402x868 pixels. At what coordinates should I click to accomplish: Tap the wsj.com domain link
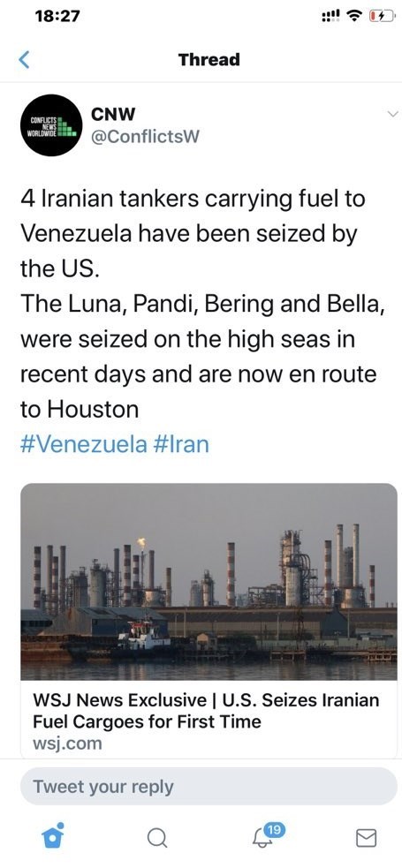pos(68,743)
